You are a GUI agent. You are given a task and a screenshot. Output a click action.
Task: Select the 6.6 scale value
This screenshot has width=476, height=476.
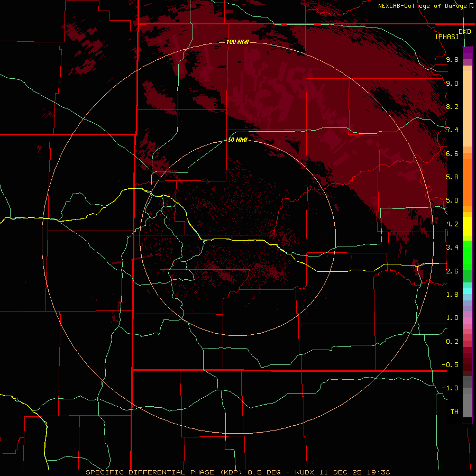[x=452, y=153]
